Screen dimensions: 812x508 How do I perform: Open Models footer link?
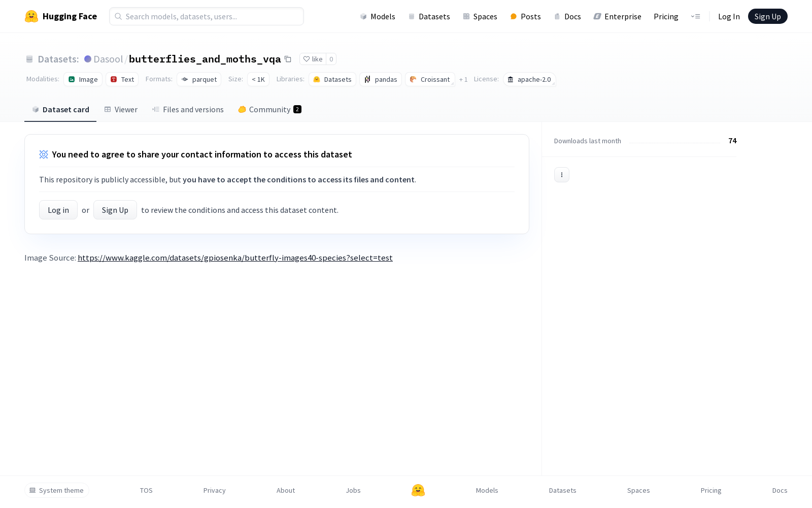click(487, 490)
